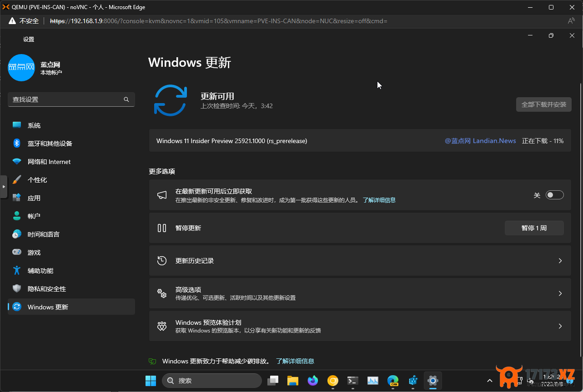Click the megaphone icon for latest updates
Screen dimensions: 583x392
click(162, 195)
